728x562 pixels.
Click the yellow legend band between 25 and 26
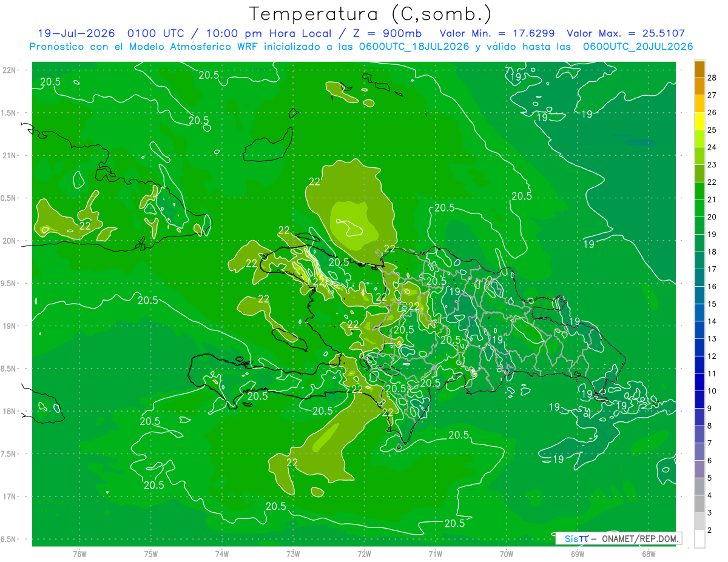point(699,121)
